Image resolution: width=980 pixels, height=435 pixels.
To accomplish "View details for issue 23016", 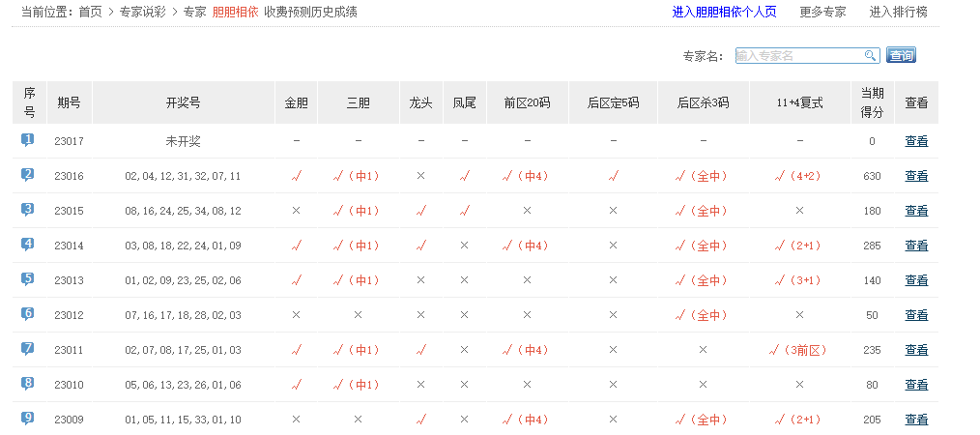I will tap(916, 176).
